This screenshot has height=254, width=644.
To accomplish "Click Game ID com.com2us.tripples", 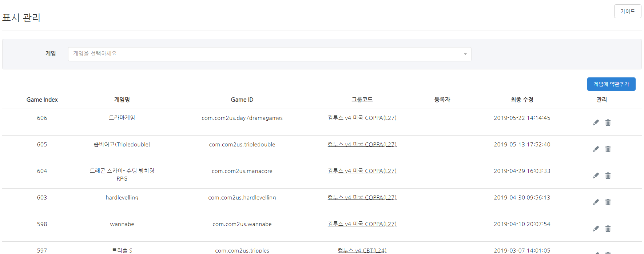I will 242,250.
